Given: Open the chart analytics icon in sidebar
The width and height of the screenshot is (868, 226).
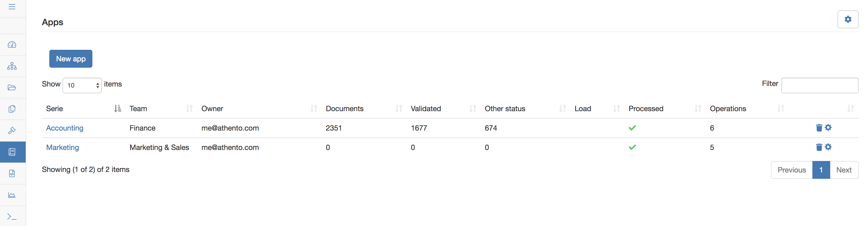Looking at the screenshot, I should tap(12, 195).
